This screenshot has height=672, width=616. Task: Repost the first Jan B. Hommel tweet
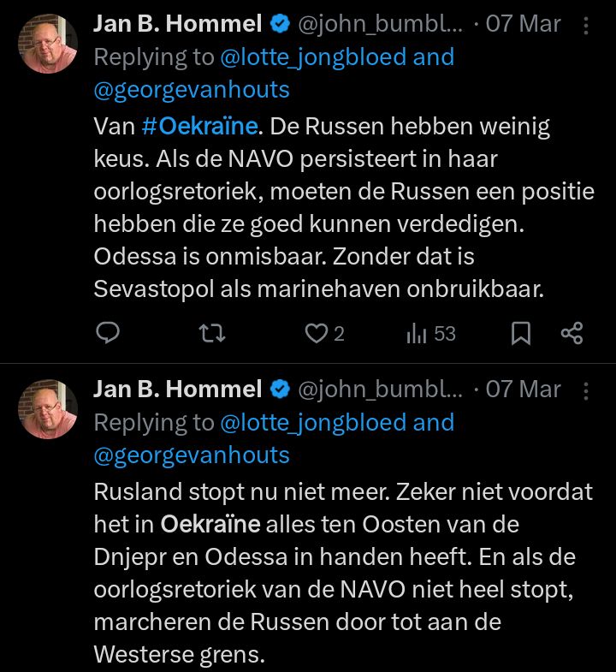point(212,333)
